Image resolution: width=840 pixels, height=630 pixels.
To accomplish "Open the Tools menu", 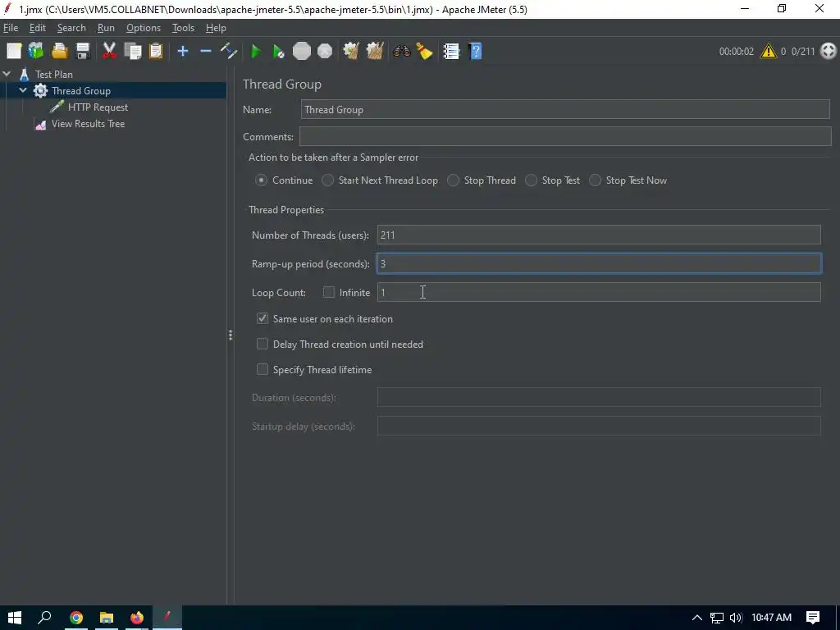I will (x=183, y=28).
